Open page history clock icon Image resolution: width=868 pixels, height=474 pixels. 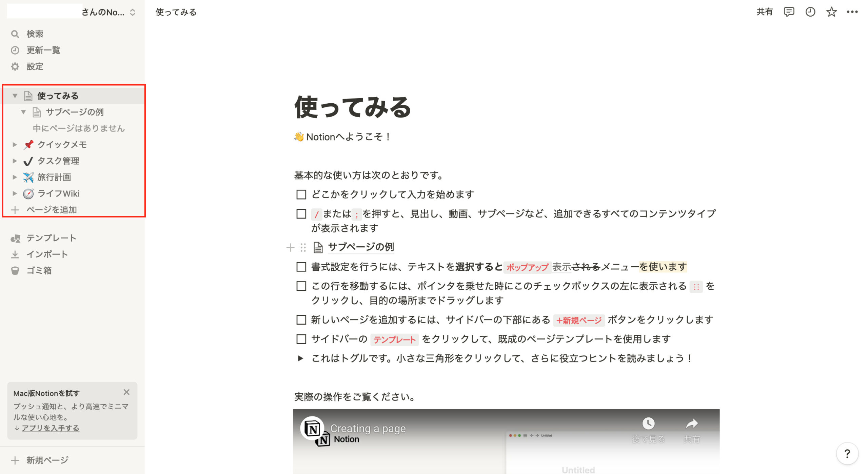click(x=810, y=12)
